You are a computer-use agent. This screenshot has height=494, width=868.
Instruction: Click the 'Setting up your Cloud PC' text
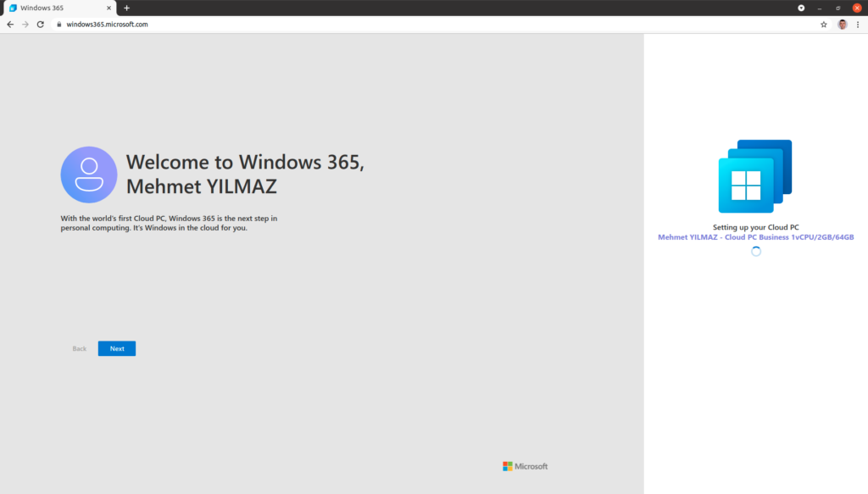(755, 227)
